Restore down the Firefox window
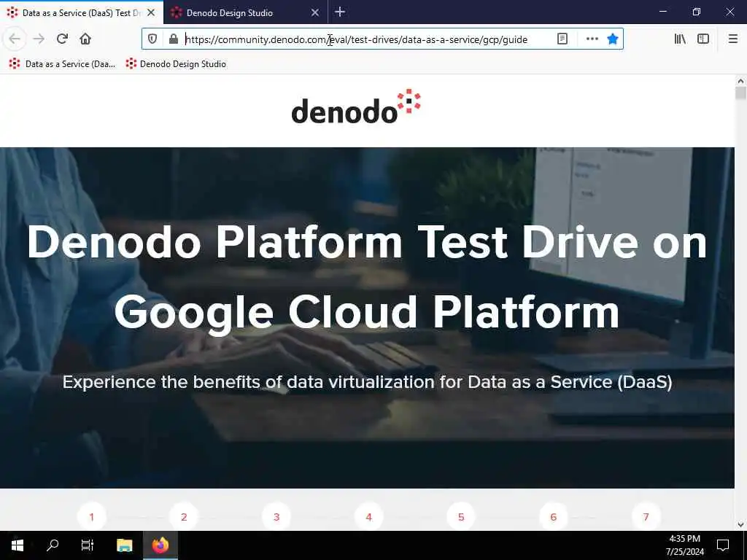Viewport: 747px width, 560px height. tap(697, 12)
